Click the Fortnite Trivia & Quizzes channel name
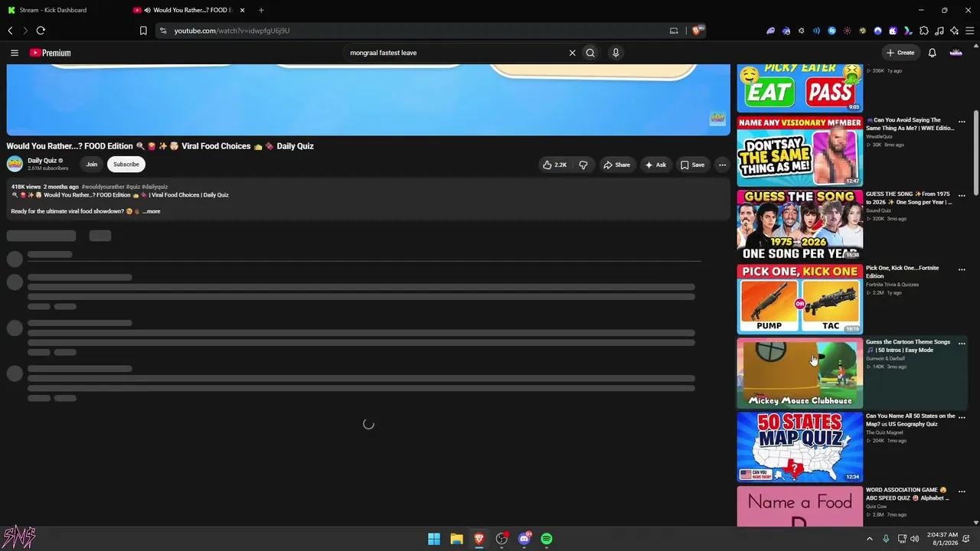This screenshot has height=551, width=980. (x=892, y=285)
